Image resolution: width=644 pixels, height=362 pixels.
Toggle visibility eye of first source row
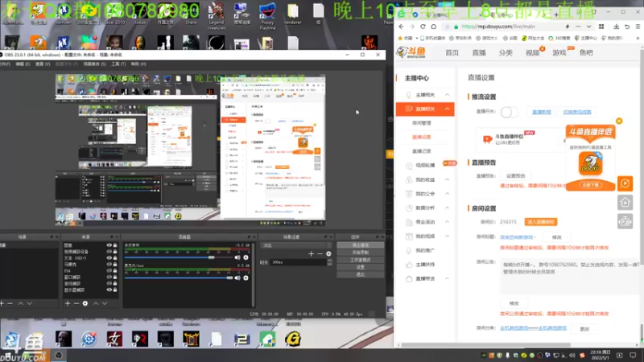coord(109,245)
